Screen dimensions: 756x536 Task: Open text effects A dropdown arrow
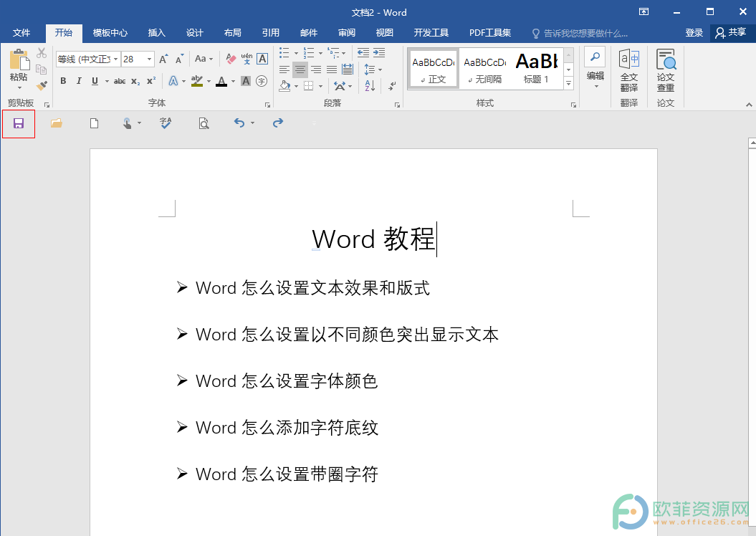[x=184, y=82]
